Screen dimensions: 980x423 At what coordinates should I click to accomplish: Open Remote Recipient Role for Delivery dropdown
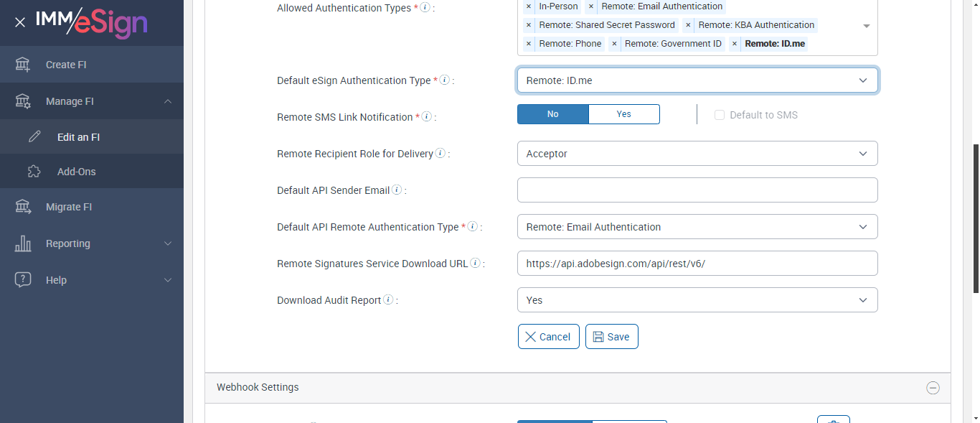pos(697,154)
